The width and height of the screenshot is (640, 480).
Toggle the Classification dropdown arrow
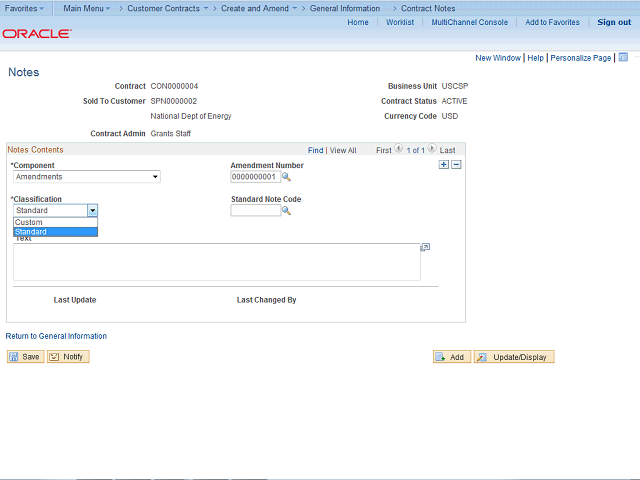(93, 211)
